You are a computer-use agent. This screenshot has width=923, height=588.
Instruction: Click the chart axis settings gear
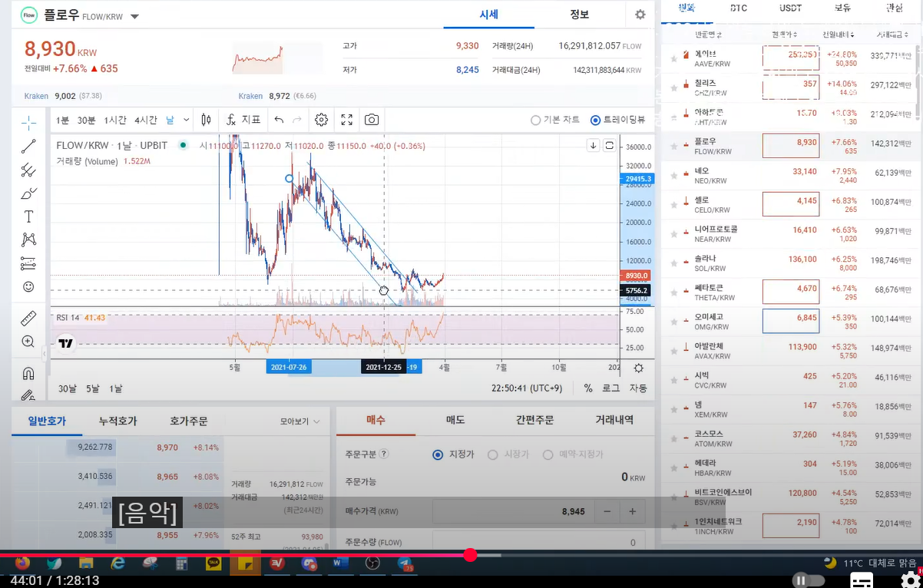[638, 368]
